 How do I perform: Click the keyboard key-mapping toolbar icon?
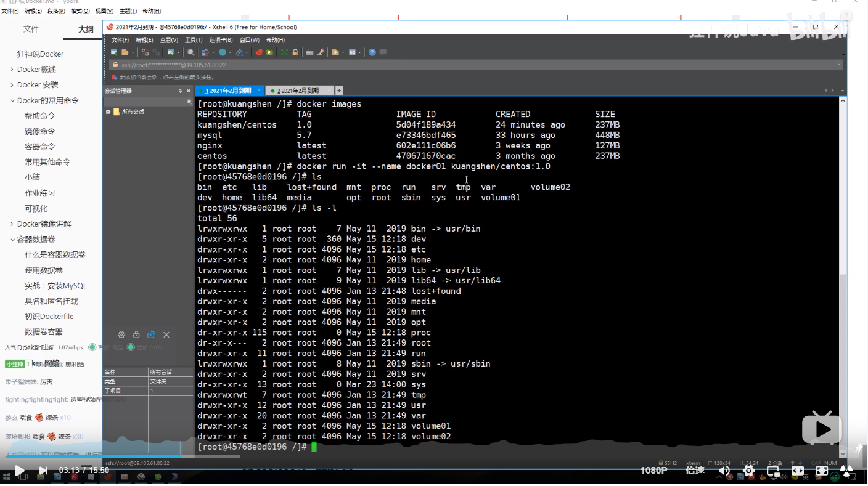(x=309, y=52)
